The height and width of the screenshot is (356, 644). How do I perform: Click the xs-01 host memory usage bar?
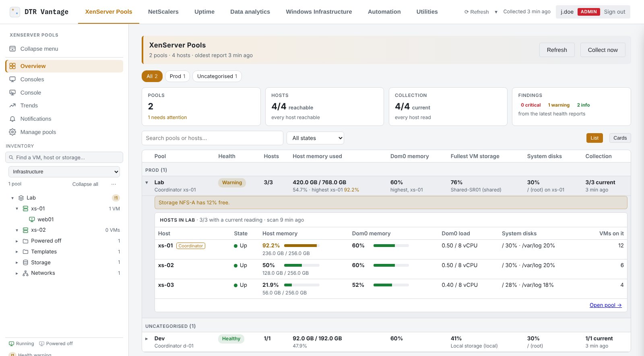click(x=302, y=245)
